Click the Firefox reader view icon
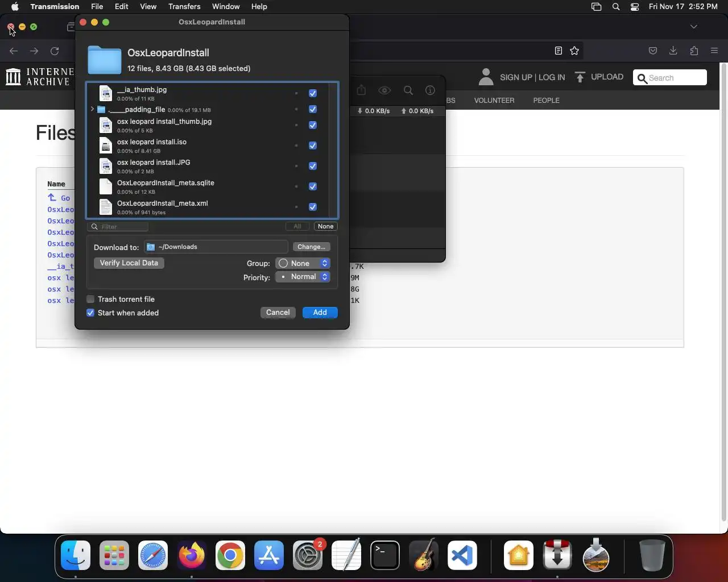The image size is (728, 582). pos(559,51)
